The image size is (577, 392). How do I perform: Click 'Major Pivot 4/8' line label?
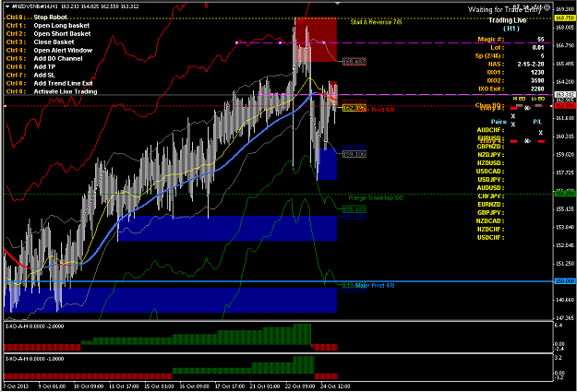point(375,285)
